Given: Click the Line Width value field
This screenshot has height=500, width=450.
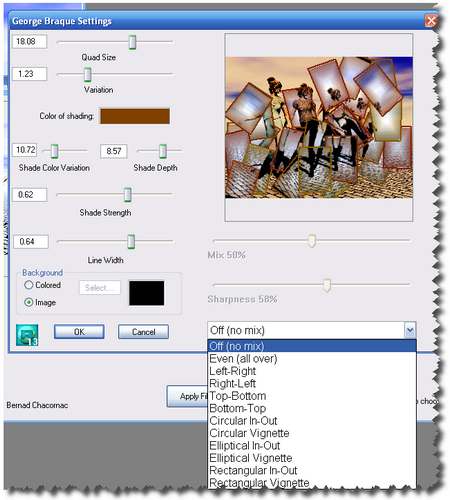Looking at the screenshot, I should click(x=31, y=241).
